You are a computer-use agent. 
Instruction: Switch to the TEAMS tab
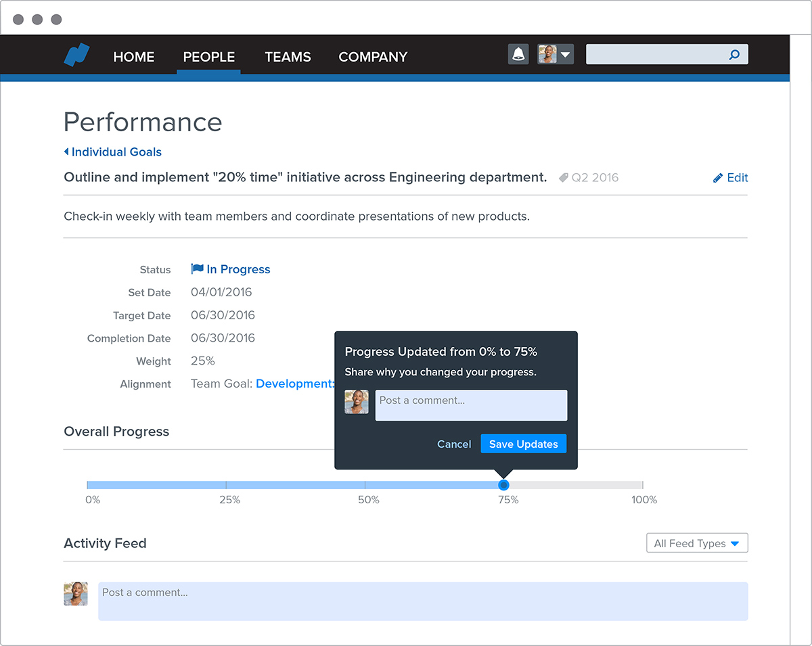pyautogui.click(x=288, y=57)
